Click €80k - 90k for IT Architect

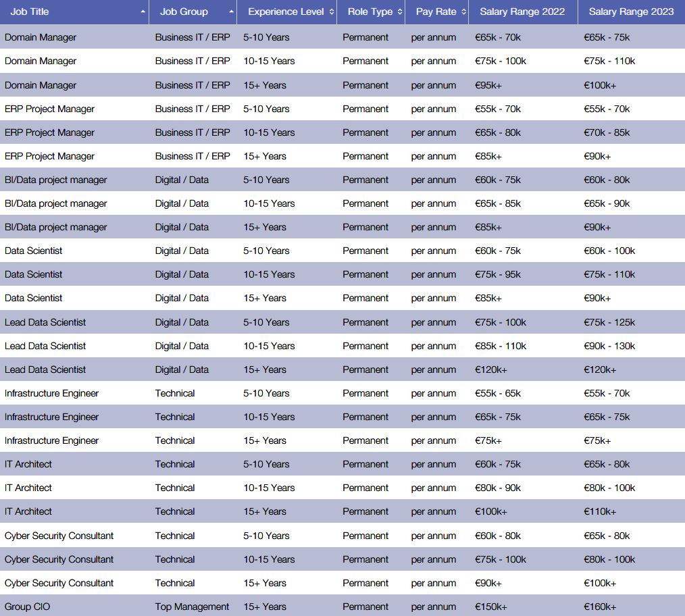pyautogui.click(x=498, y=488)
